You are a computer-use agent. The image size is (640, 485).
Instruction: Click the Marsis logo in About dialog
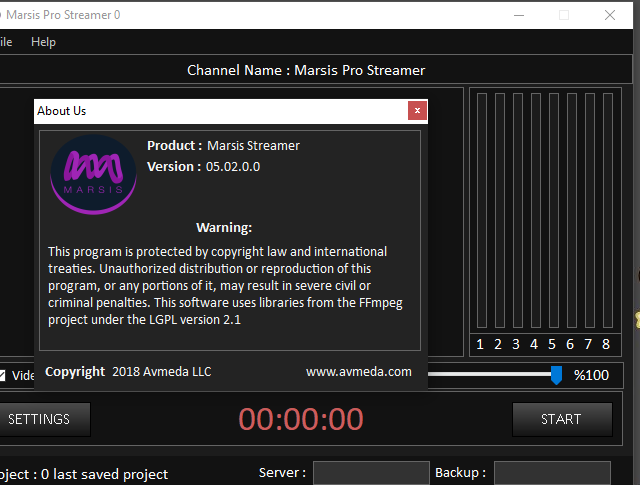[x=93, y=175]
